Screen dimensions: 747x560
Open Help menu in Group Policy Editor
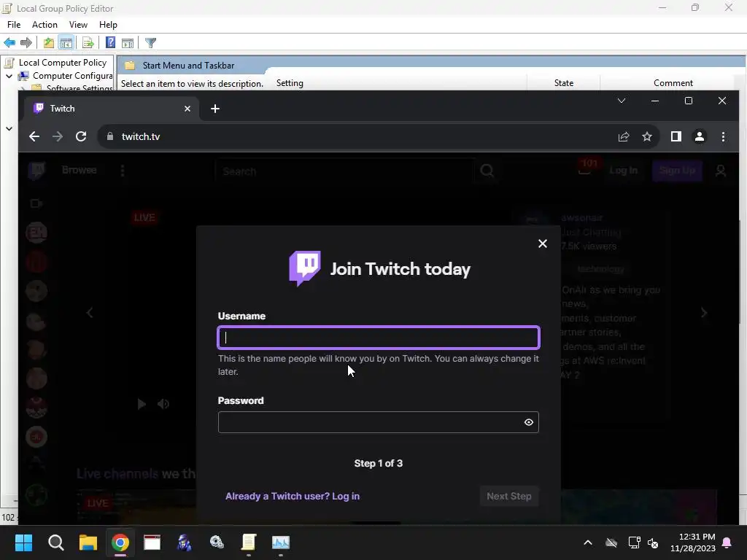[x=108, y=25]
